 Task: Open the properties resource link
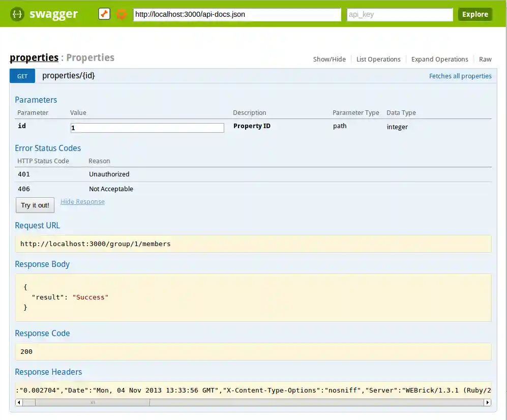click(x=34, y=57)
